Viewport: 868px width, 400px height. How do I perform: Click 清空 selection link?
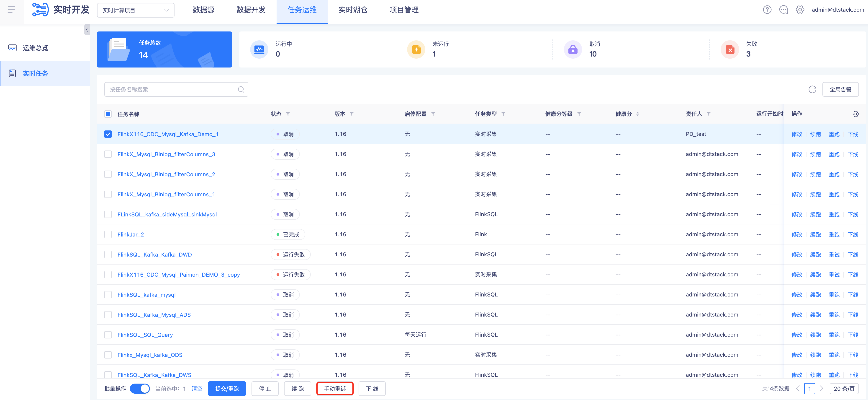tap(197, 389)
